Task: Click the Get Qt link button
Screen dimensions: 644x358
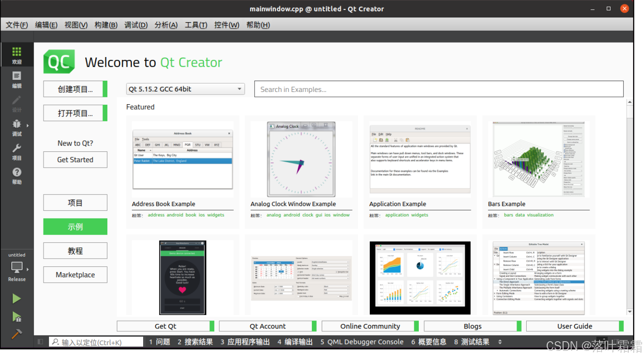Action: (165, 326)
